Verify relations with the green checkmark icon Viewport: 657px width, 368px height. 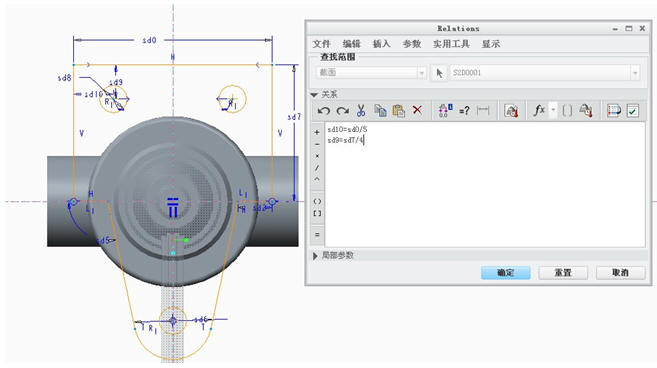633,111
